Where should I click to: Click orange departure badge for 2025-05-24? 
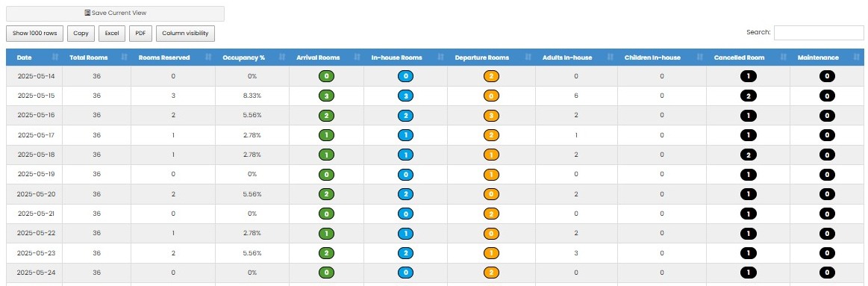click(x=491, y=273)
